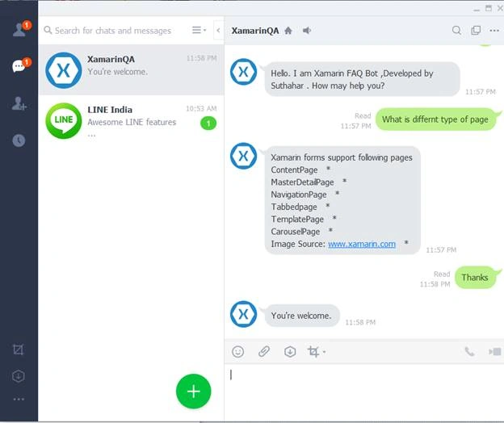Click the XamarinQA avatar in chat list
This screenshot has width=504, height=423.
[64, 70]
